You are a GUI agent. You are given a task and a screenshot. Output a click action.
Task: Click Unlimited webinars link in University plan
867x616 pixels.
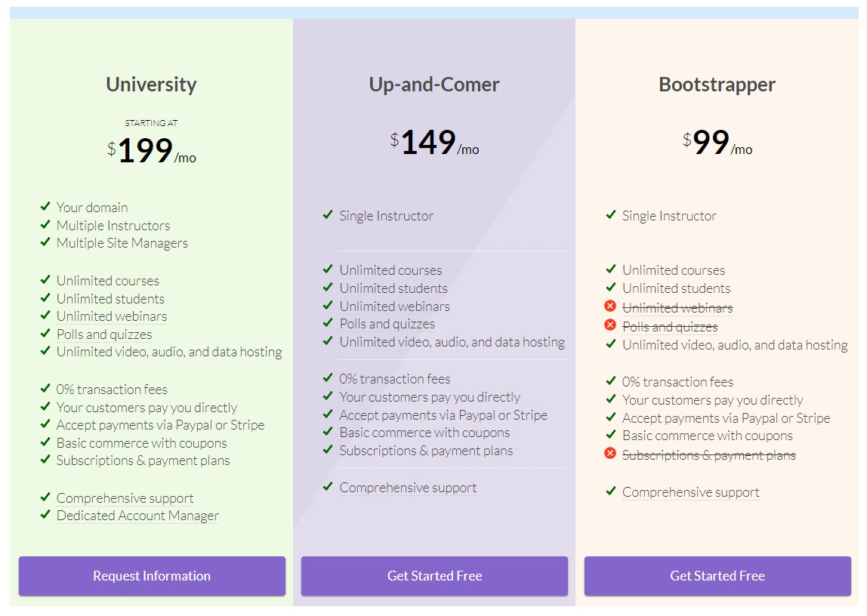[x=112, y=316]
